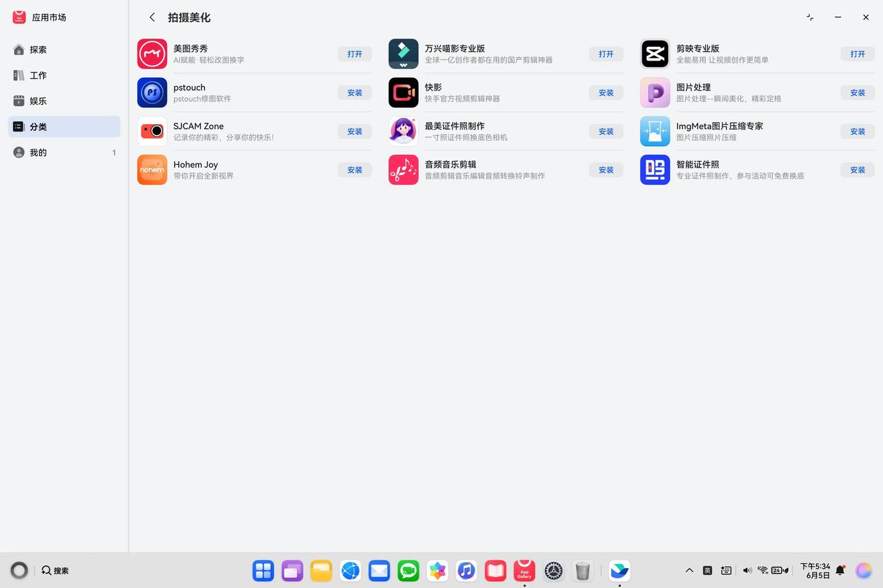The width and height of the screenshot is (883, 588).
Task: Open the 美图秀秀 app icon
Action: [152, 54]
